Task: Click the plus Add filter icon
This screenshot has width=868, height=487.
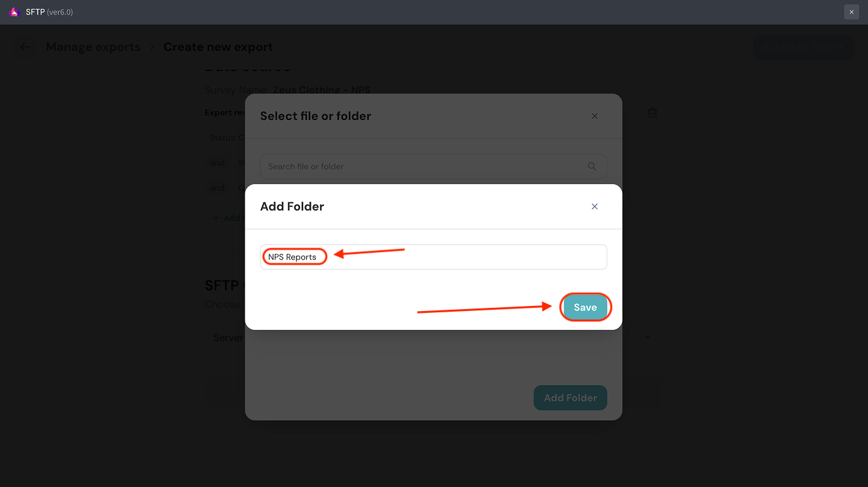Action: coord(216,218)
